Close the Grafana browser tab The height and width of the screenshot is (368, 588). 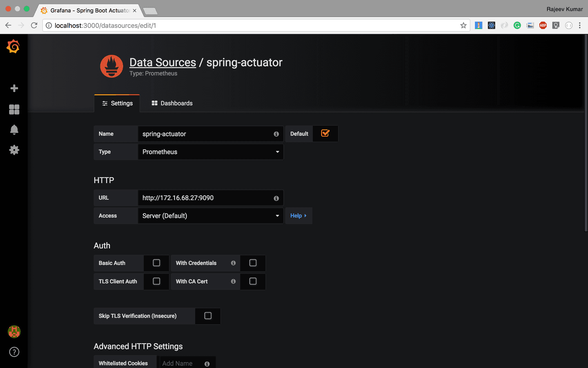click(134, 11)
